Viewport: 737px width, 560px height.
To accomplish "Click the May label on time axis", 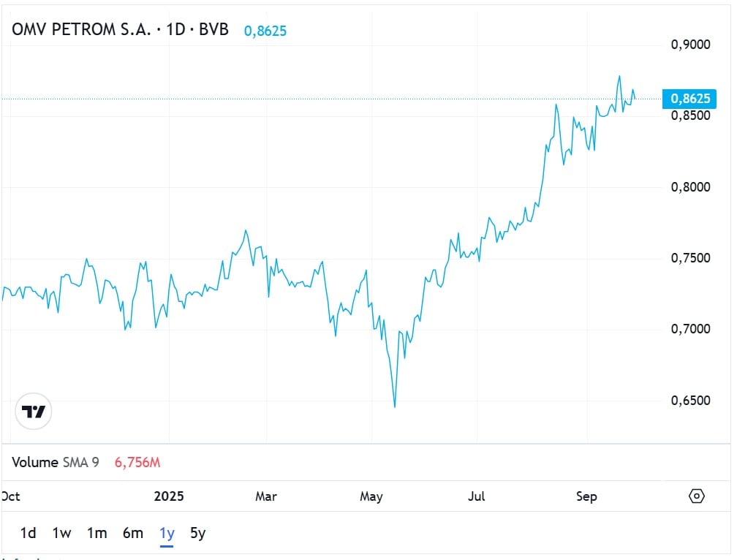I will point(371,496).
